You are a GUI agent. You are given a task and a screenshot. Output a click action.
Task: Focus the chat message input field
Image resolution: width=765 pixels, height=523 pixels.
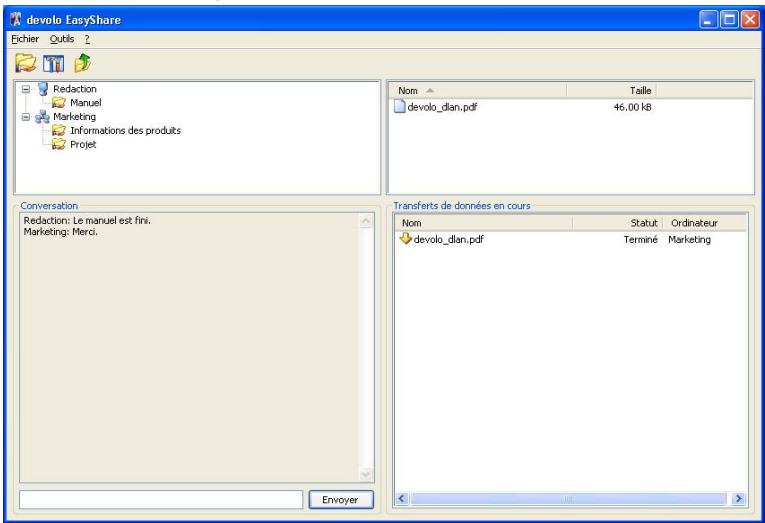(x=161, y=500)
